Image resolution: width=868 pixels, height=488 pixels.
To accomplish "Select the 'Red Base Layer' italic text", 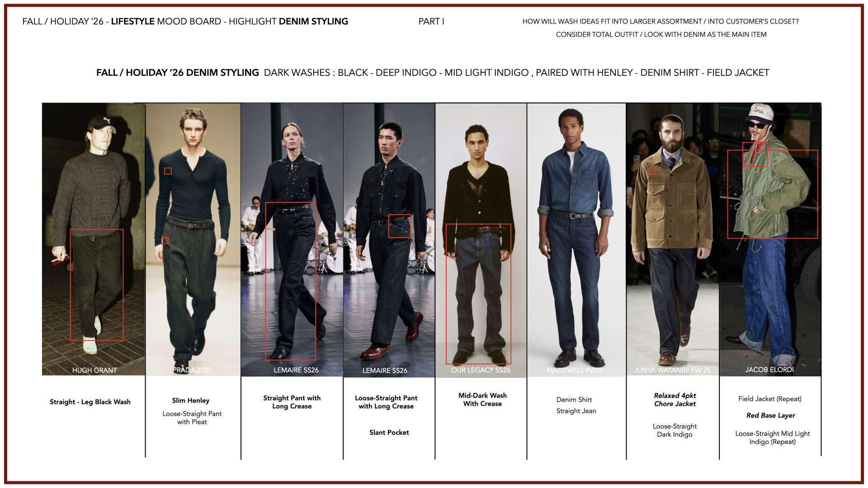I will tap(770, 416).
